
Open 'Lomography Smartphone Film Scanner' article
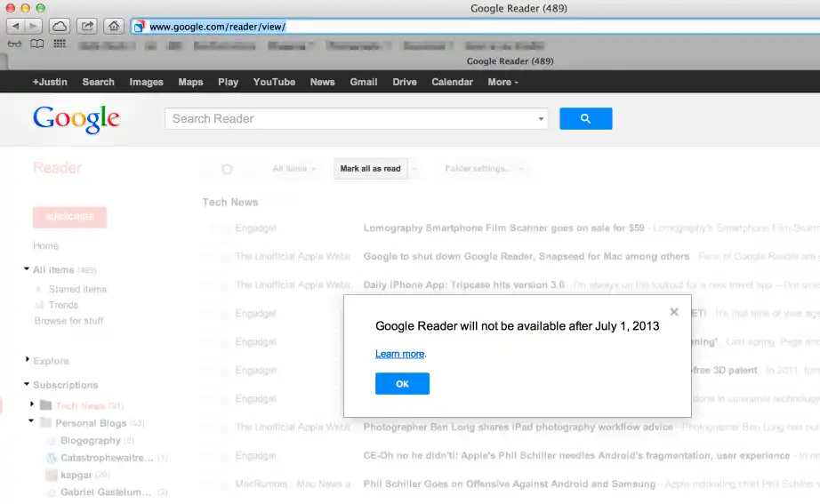point(503,228)
